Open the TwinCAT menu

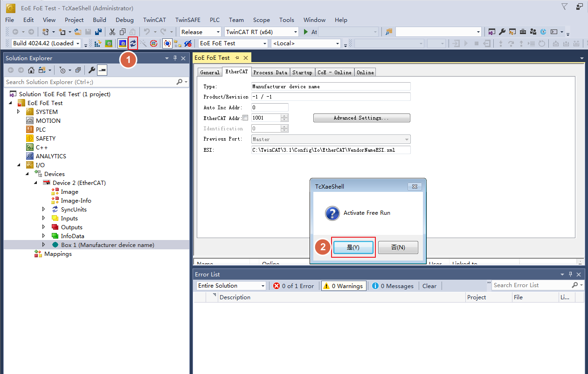pyautogui.click(x=154, y=20)
